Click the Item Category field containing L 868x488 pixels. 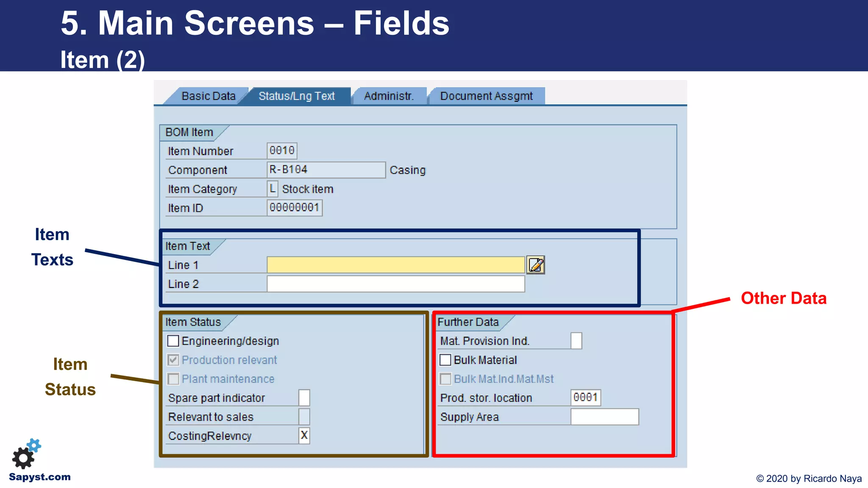273,189
